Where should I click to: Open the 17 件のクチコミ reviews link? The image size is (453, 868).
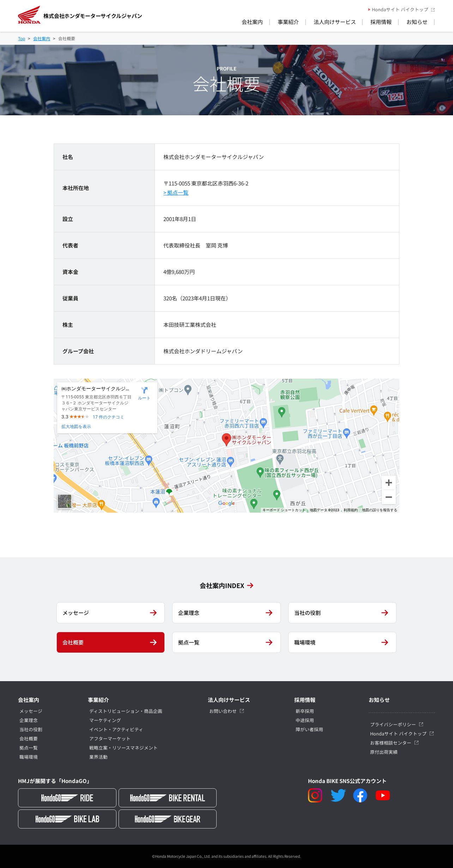[108, 417]
